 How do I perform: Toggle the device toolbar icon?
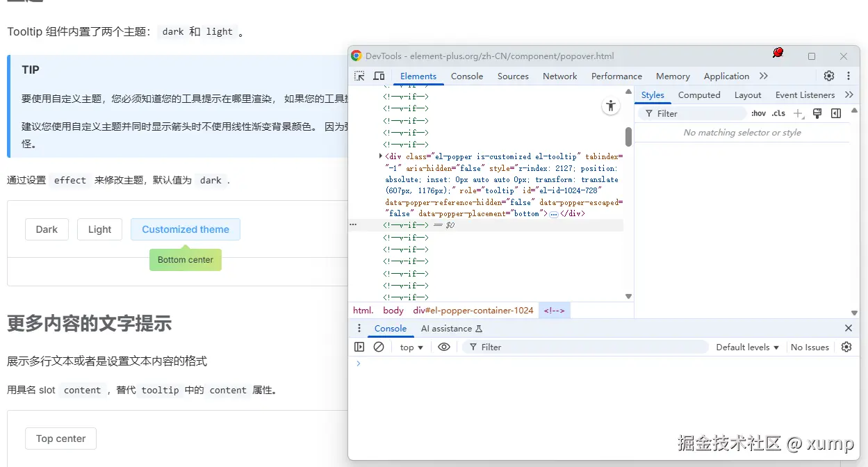pyautogui.click(x=379, y=76)
